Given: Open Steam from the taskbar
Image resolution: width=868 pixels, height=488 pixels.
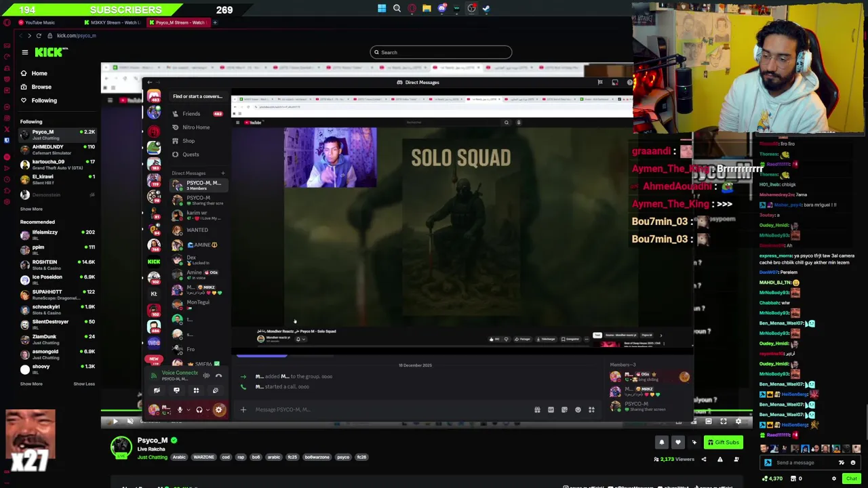Looking at the screenshot, I should (486, 9).
